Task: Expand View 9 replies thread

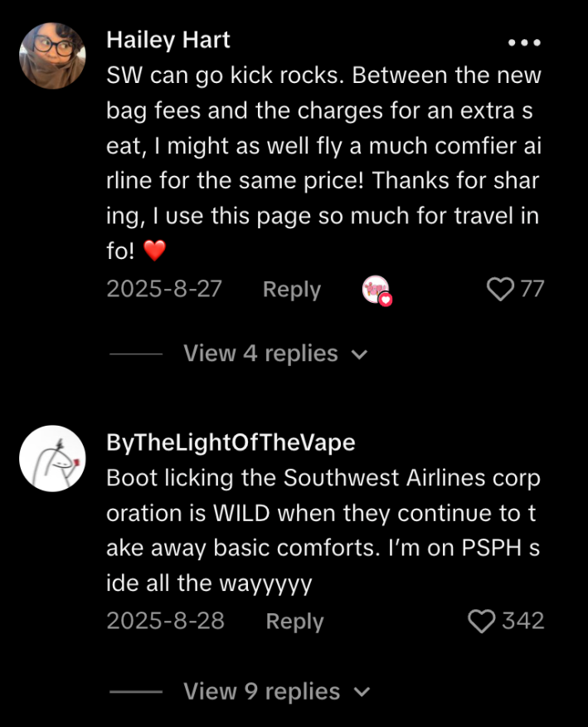Action: (260, 691)
